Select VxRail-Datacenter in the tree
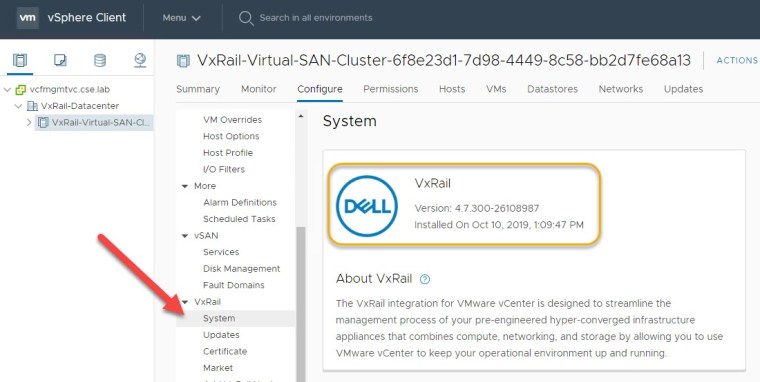The height and width of the screenshot is (382, 760). pos(80,106)
